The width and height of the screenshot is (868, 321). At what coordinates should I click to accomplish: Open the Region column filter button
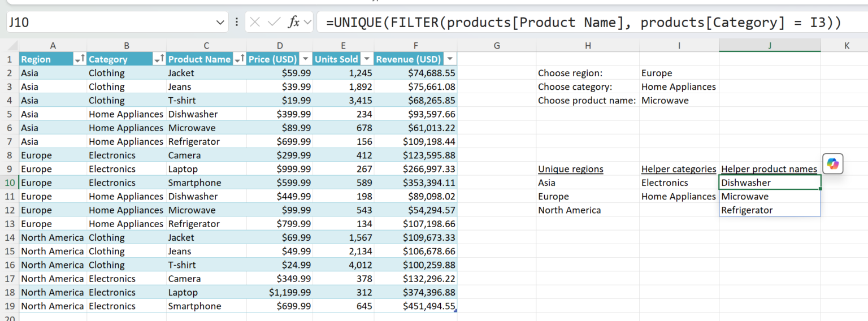pos(79,59)
